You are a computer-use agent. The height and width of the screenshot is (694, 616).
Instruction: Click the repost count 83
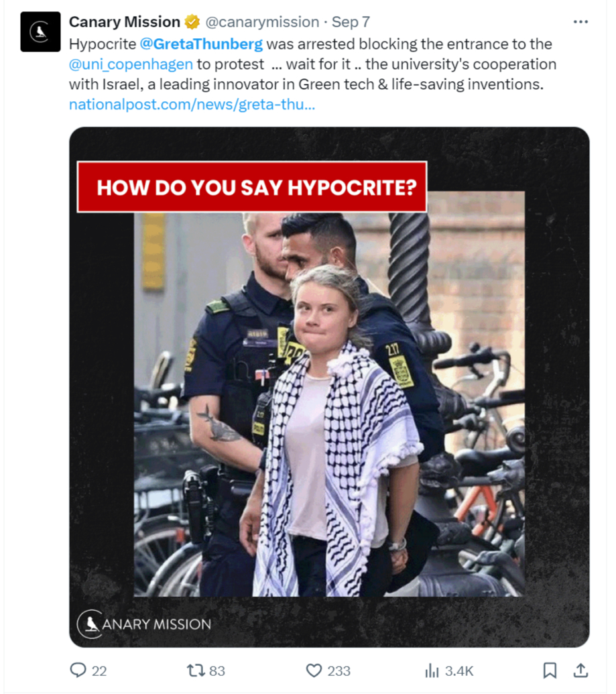tap(217, 671)
